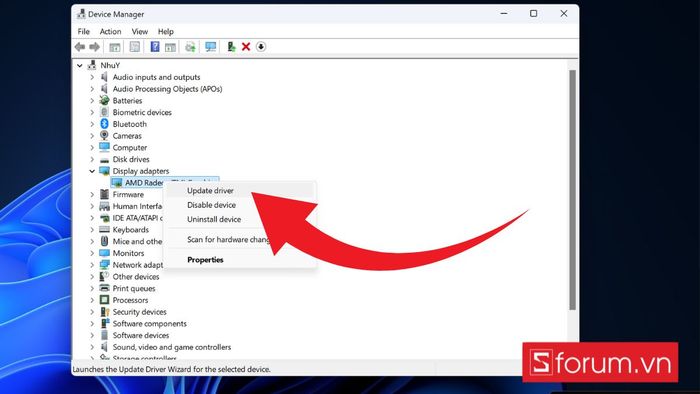Expand the Network adapters node
Screen dimensions: 700x394
pos(92,265)
